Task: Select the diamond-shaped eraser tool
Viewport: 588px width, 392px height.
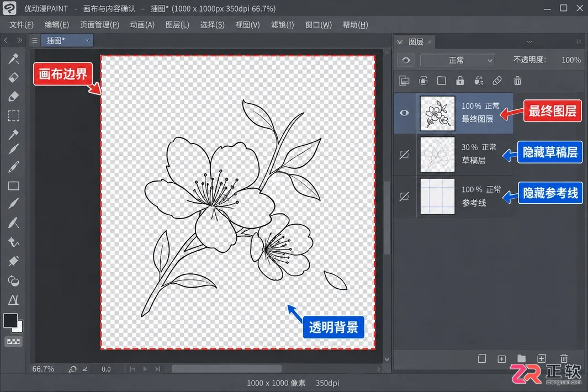Action: pos(13,77)
